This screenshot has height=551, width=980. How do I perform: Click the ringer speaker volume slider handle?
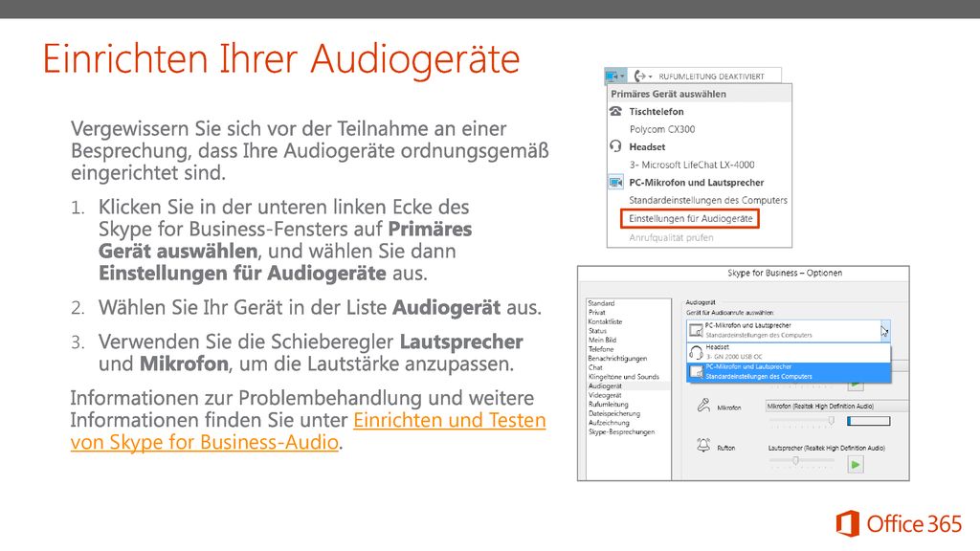tap(795, 460)
